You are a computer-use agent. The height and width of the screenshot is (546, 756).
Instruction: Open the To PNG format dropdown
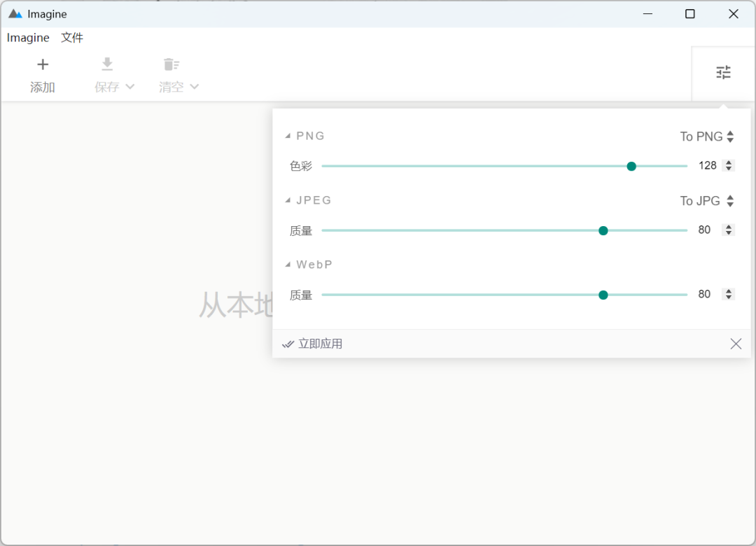point(707,136)
